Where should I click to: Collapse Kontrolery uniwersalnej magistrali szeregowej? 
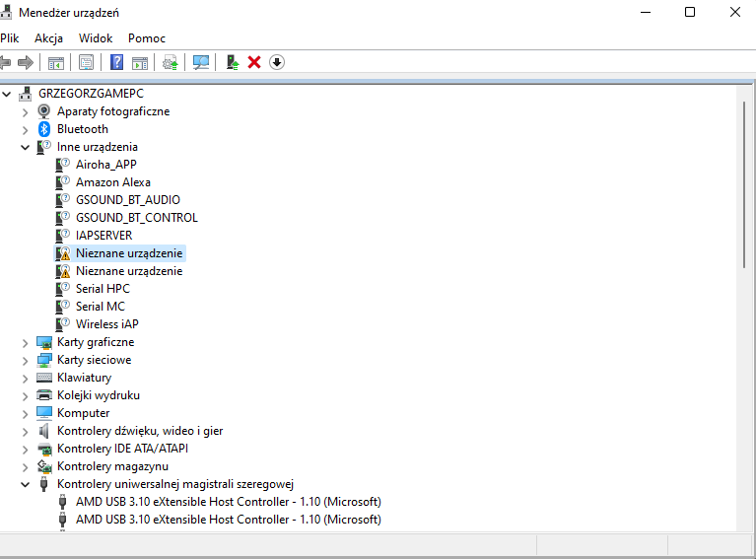(x=25, y=485)
